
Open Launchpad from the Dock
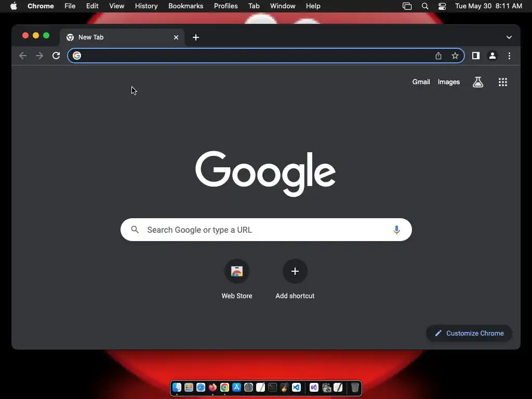click(x=189, y=388)
